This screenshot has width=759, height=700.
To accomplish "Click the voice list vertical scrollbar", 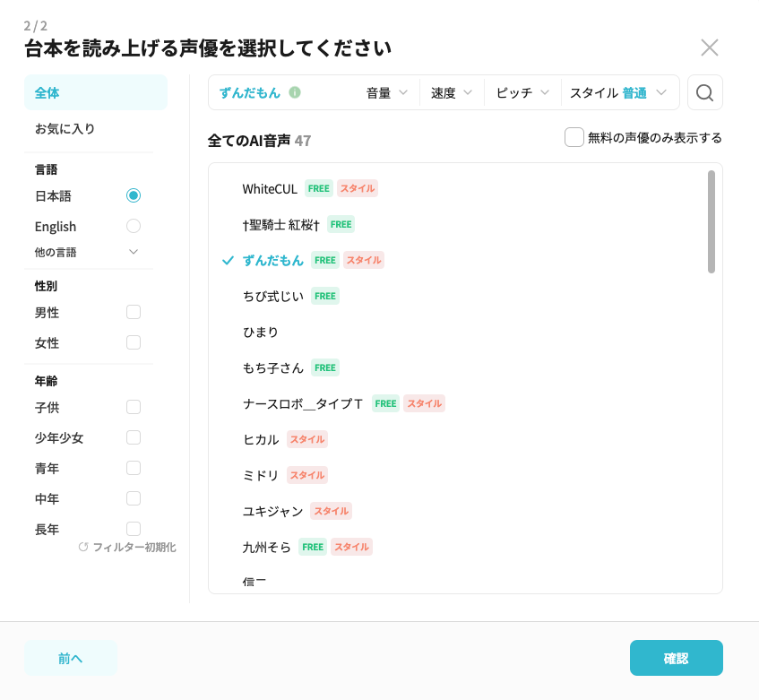I will (712, 221).
